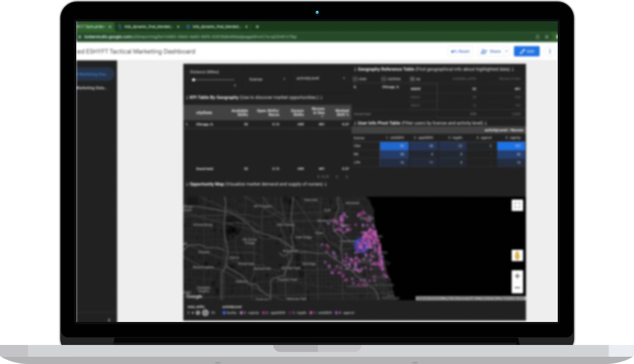The height and width of the screenshot is (364, 634).
Task: Click LPN row label in pivot table
Action: pos(357,162)
